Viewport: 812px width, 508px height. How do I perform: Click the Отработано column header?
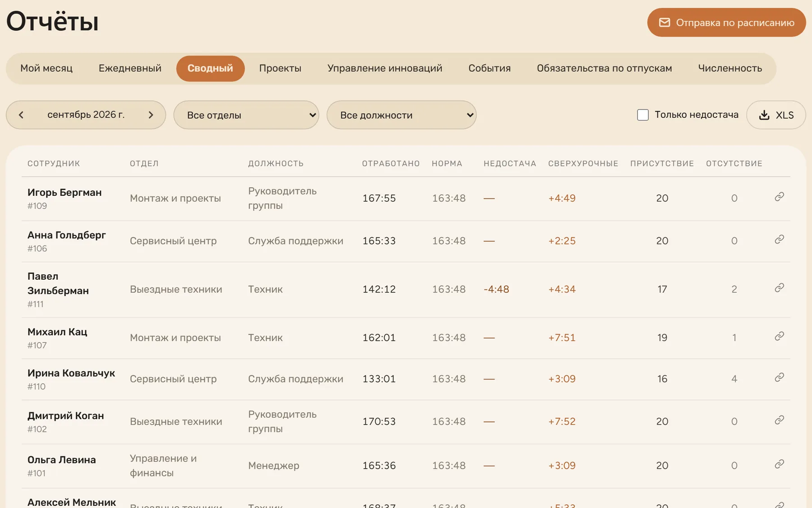click(x=391, y=163)
